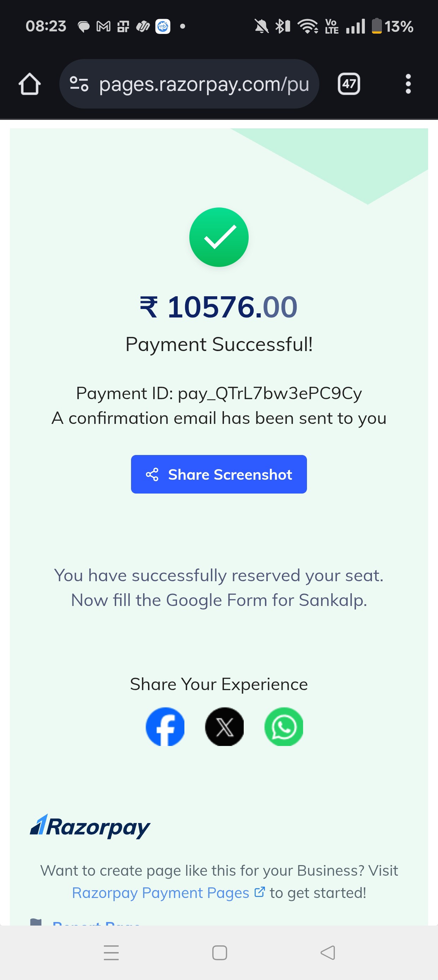Screen dimensions: 438x980
Task: Tap the Payment ID text
Action: [219, 393]
